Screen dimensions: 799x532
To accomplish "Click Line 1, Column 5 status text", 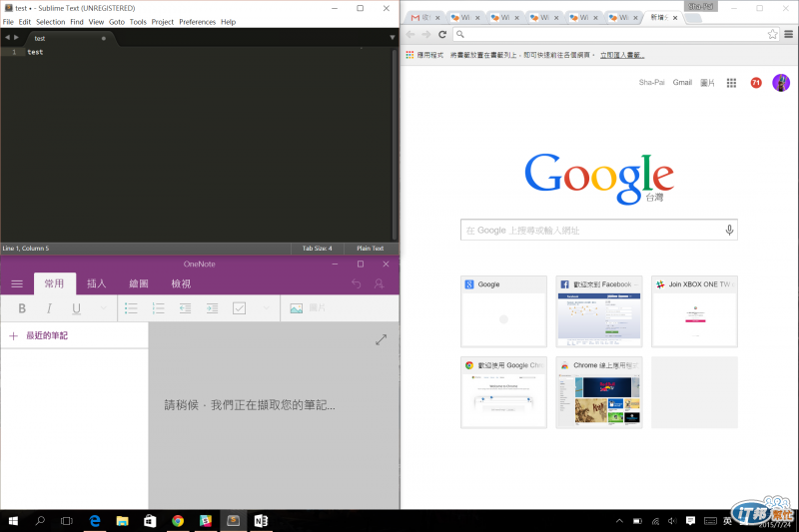I will click(26, 249).
